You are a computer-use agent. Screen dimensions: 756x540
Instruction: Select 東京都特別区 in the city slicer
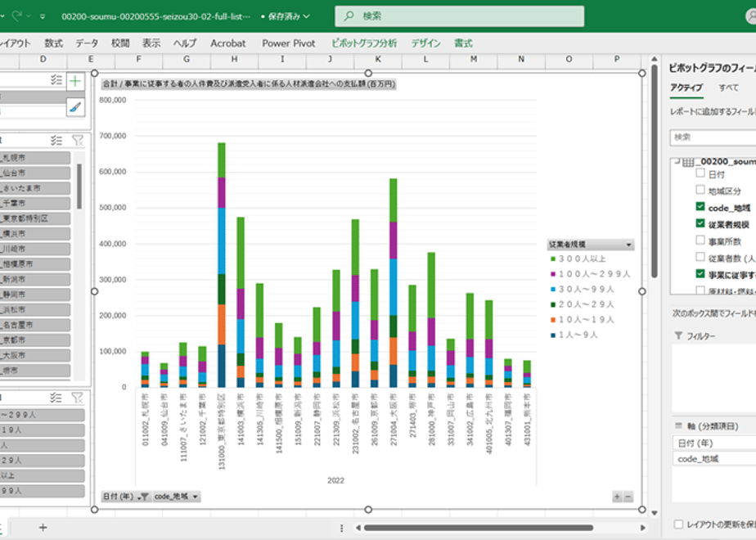pos(34,218)
